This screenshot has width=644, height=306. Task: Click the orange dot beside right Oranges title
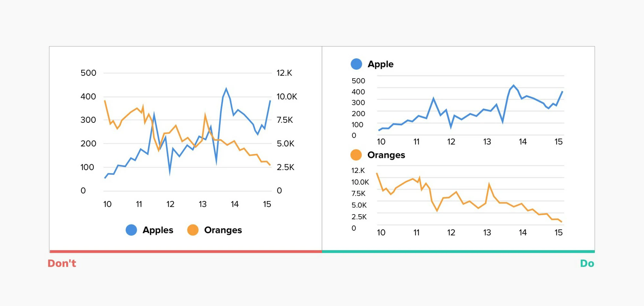click(356, 155)
